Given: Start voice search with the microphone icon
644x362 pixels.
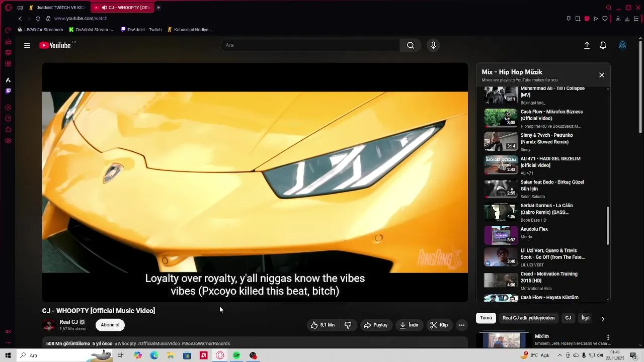Looking at the screenshot, I should coord(433,45).
